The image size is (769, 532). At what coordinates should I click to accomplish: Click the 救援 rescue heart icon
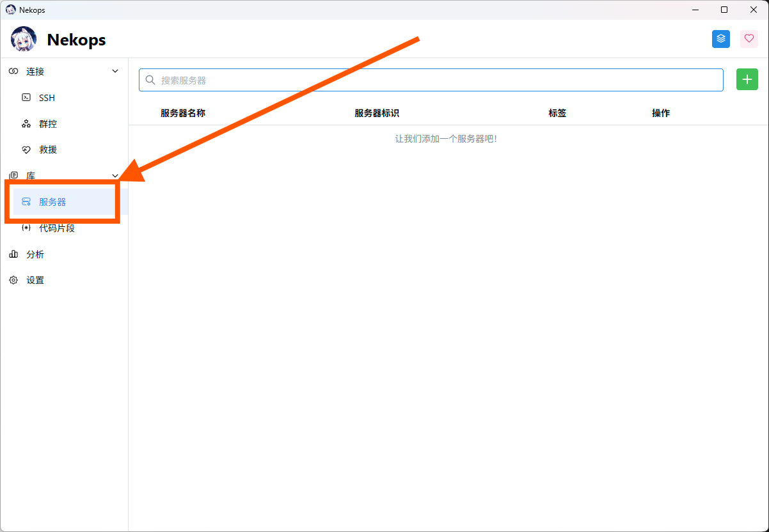(26, 150)
